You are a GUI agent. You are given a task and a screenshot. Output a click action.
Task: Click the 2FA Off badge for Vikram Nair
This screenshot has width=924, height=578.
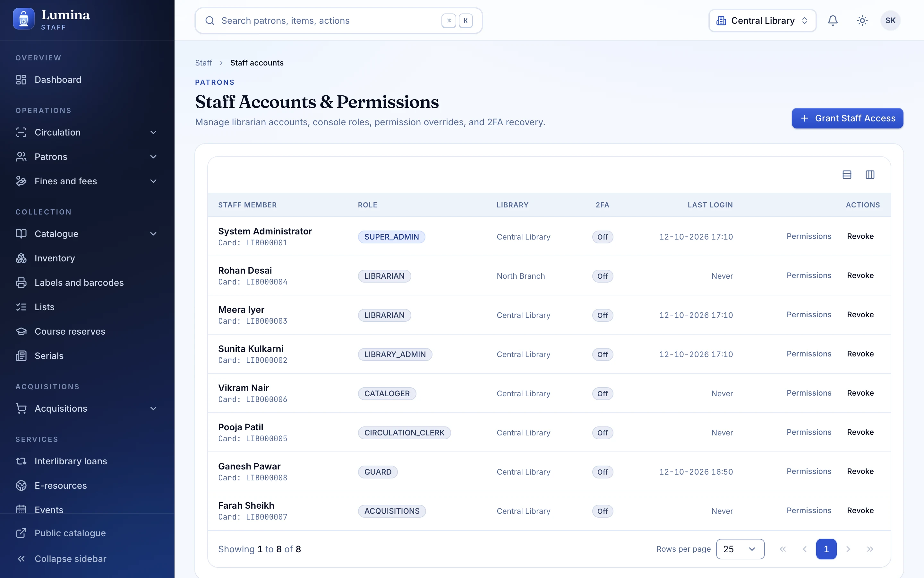[603, 394]
